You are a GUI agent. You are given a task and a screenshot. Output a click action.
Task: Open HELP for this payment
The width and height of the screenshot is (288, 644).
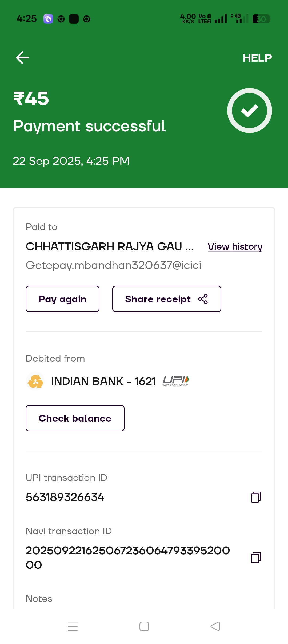(x=257, y=58)
